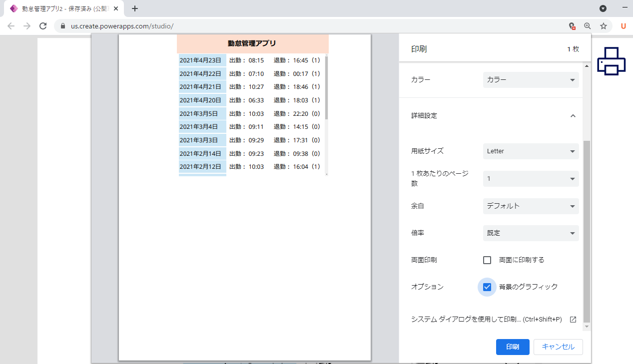
Task: Select the 勤怠管理アプリ2 browser tab
Action: pyautogui.click(x=64, y=8)
